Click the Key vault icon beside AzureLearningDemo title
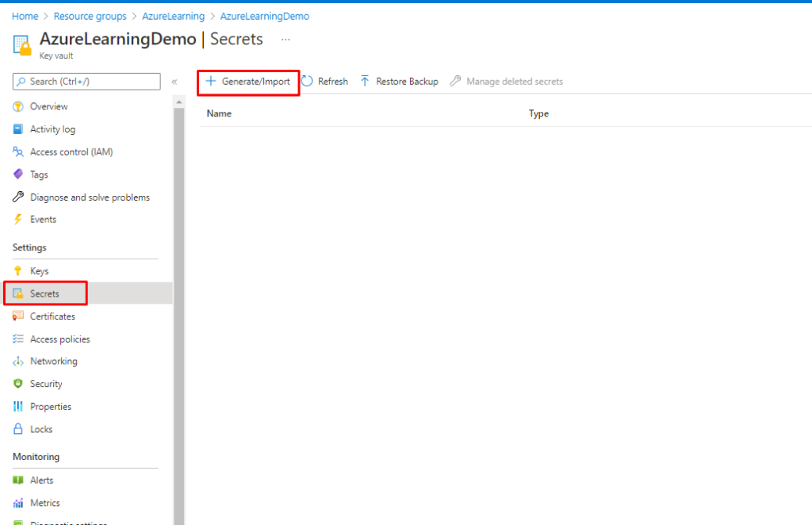 click(x=21, y=45)
